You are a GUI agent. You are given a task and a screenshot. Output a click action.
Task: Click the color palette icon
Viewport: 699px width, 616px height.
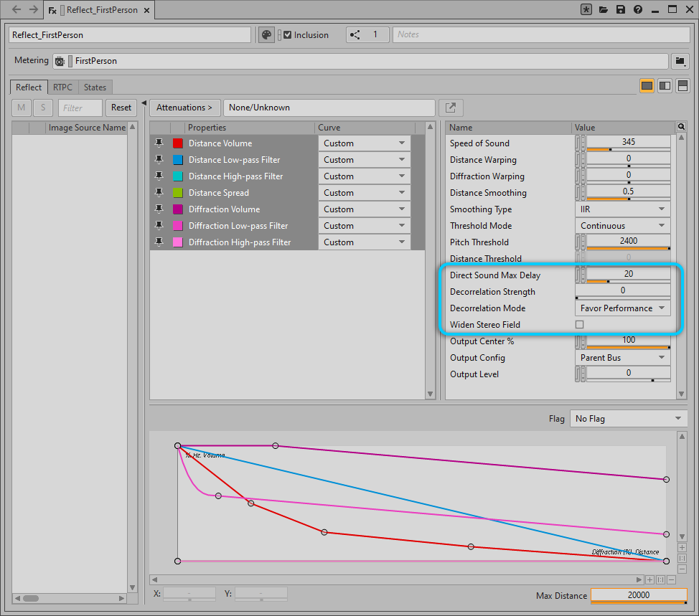click(266, 35)
